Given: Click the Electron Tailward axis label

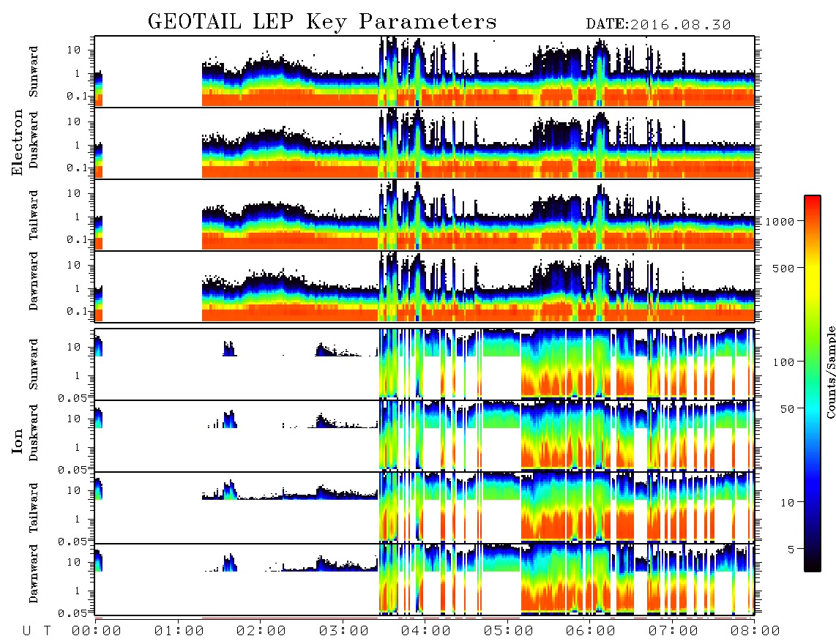Looking at the screenshot, I should point(33,214).
